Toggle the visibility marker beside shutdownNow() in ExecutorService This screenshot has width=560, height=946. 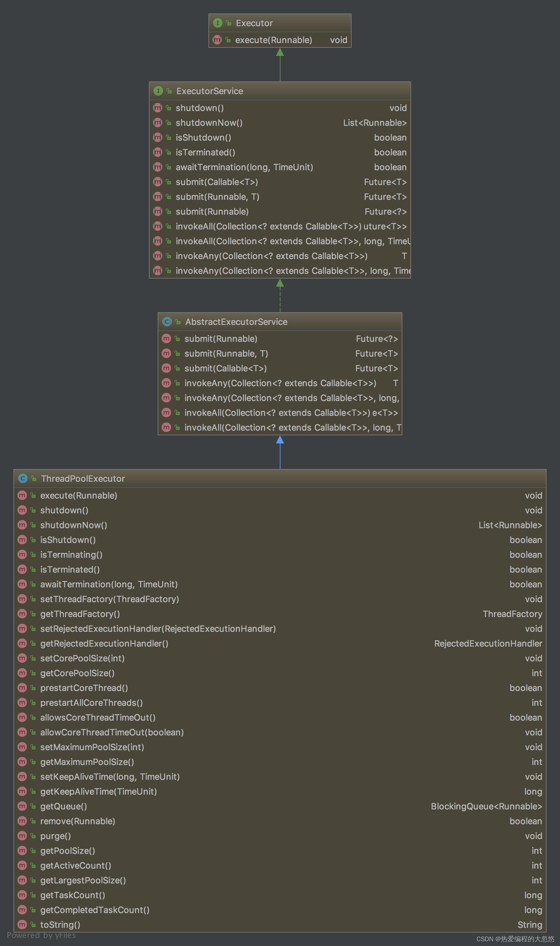168,122
